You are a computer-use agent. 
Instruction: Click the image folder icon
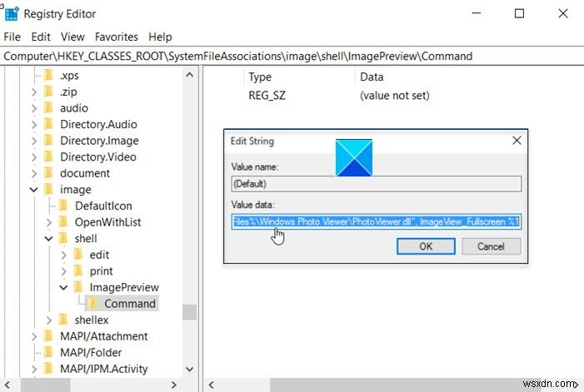tap(48, 190)
